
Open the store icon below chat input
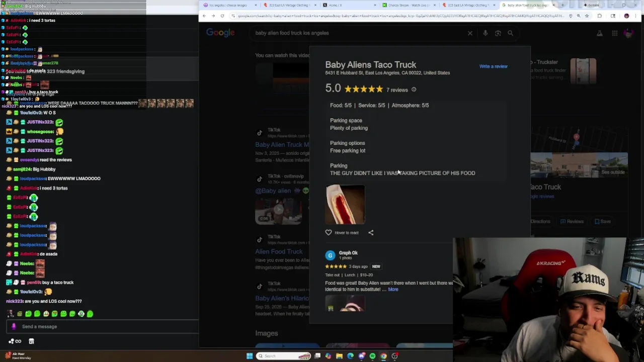pyautogui.click(x=31, y=341)
